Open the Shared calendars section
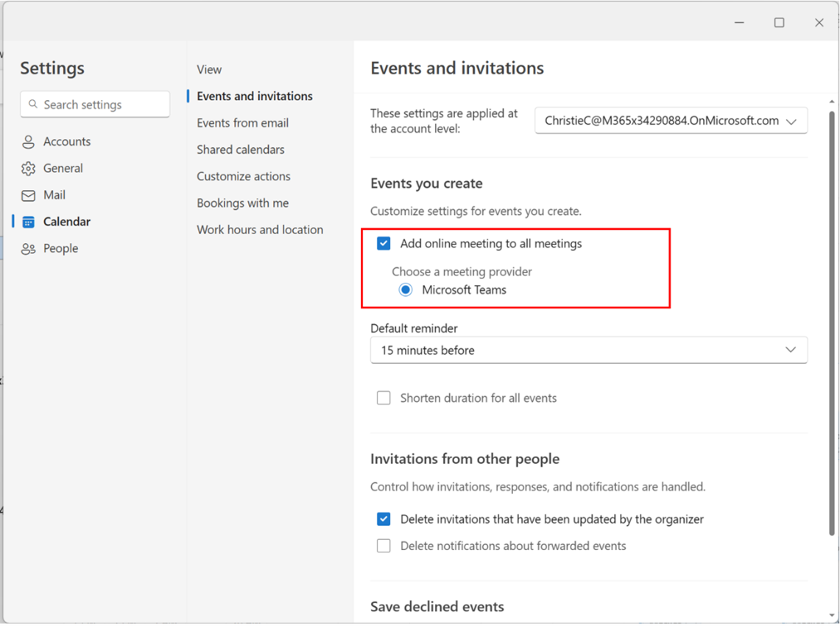 240,149
